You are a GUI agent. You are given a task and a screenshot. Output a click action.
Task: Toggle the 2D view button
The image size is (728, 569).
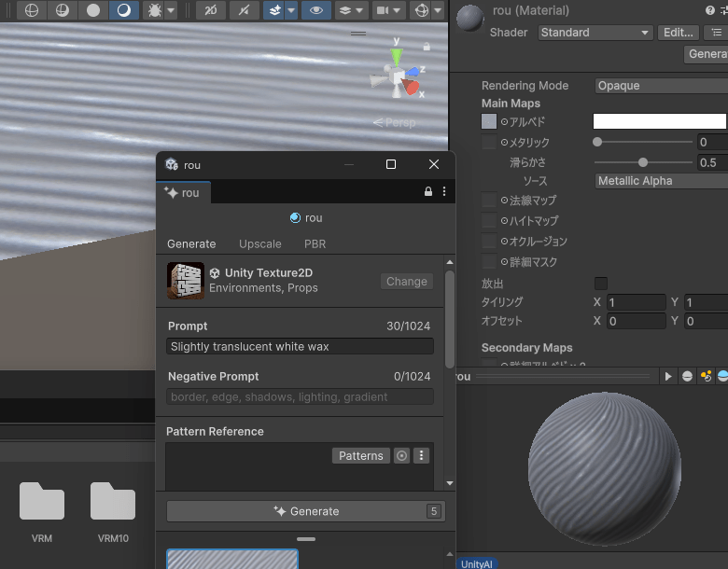click(212, 10)
